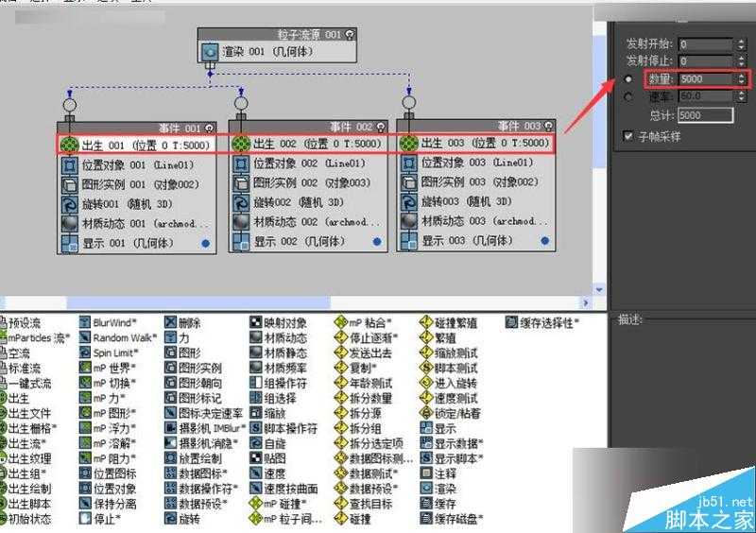Screen dimensions: 756x533
Task: Click the 发射开始 value field
Action: click(706, 44)
